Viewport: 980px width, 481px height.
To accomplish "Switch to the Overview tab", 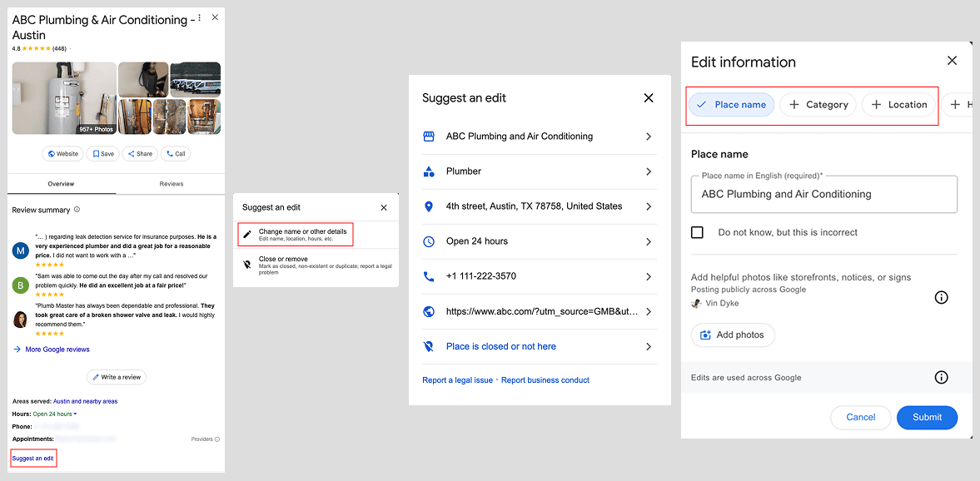I will tap(61, 184).
